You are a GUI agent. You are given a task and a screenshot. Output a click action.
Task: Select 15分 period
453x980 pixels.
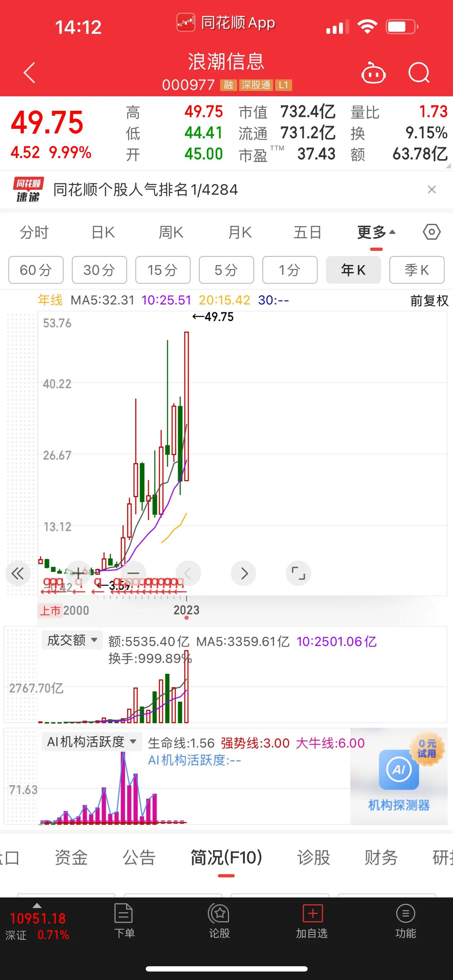[x=163, y=270]
